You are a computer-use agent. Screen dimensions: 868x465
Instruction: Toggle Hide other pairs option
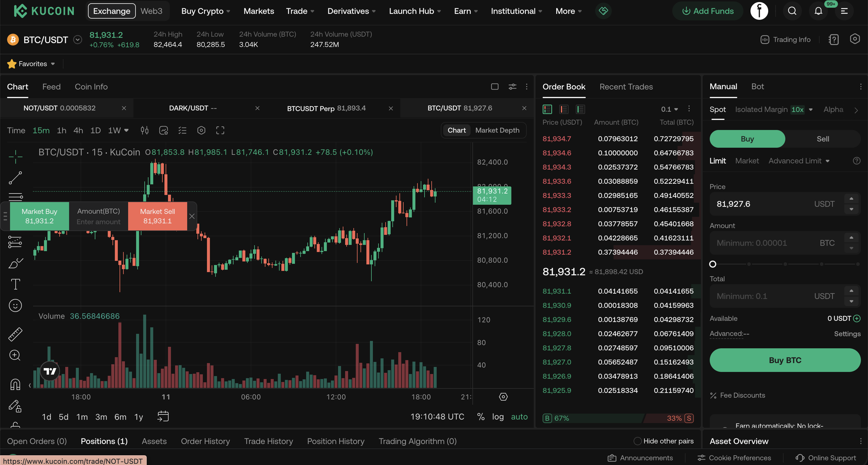point(637,441)
